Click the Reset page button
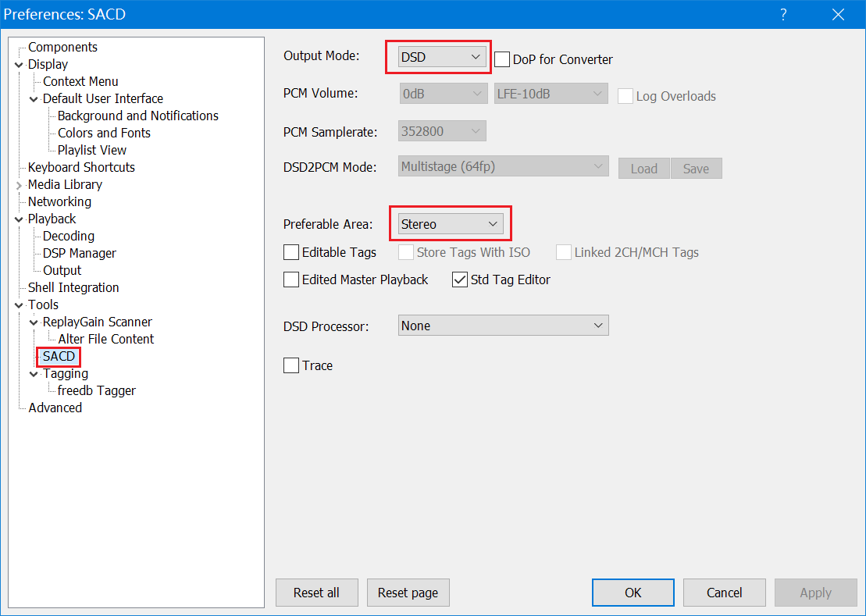The width and height of the screenshot is (866, 616). coord(408,593)
